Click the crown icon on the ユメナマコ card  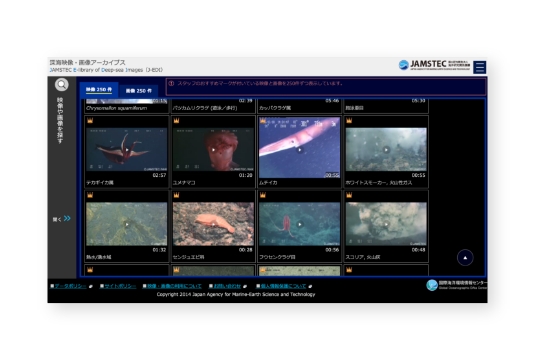176,120
